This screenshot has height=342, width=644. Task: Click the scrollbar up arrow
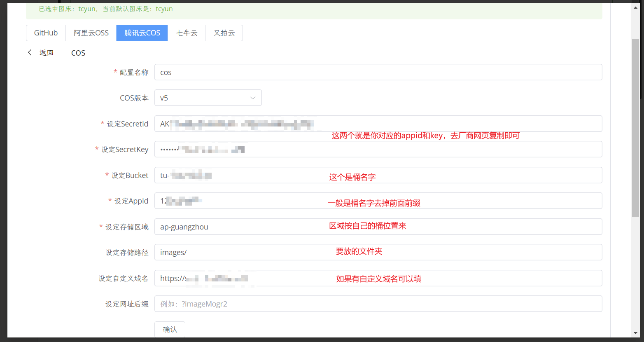636,8
